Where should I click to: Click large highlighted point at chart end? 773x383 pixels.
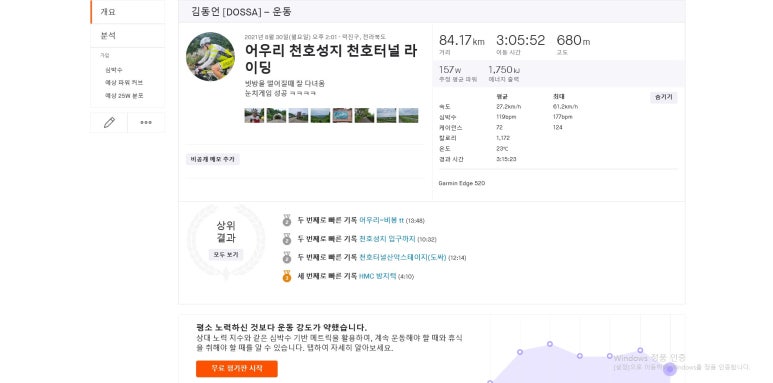pos(669,369)
